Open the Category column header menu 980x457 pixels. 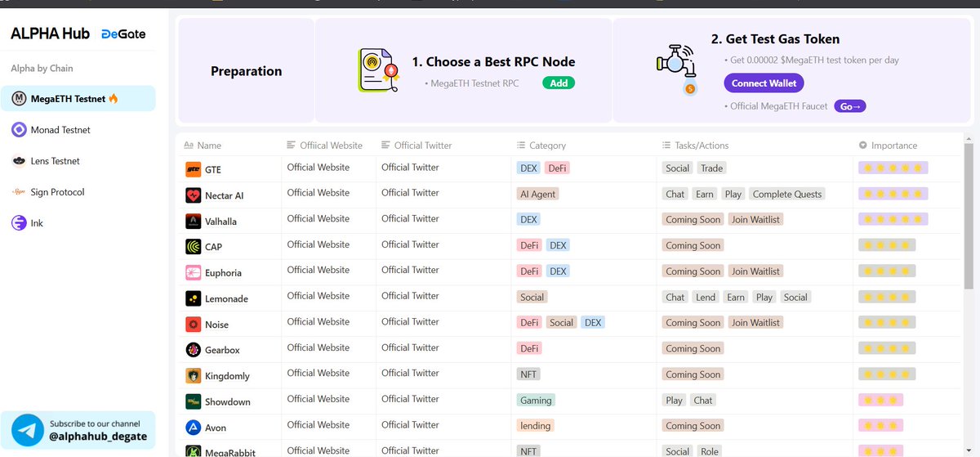(x=541, y=146)
